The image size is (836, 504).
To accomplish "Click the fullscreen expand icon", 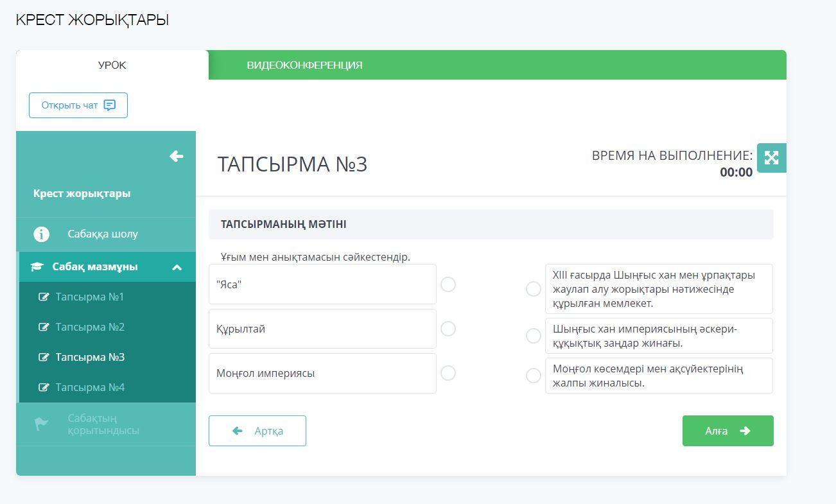I will click(771, 158).
